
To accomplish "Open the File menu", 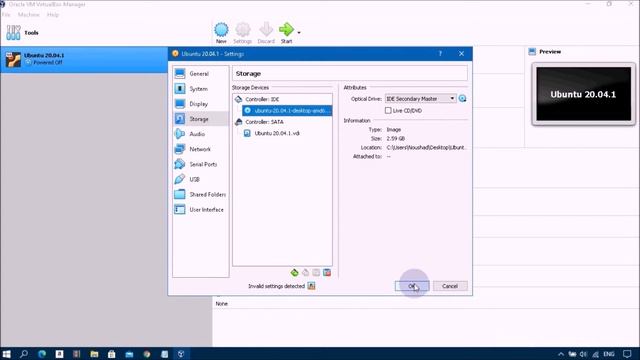I will (6, 15).
